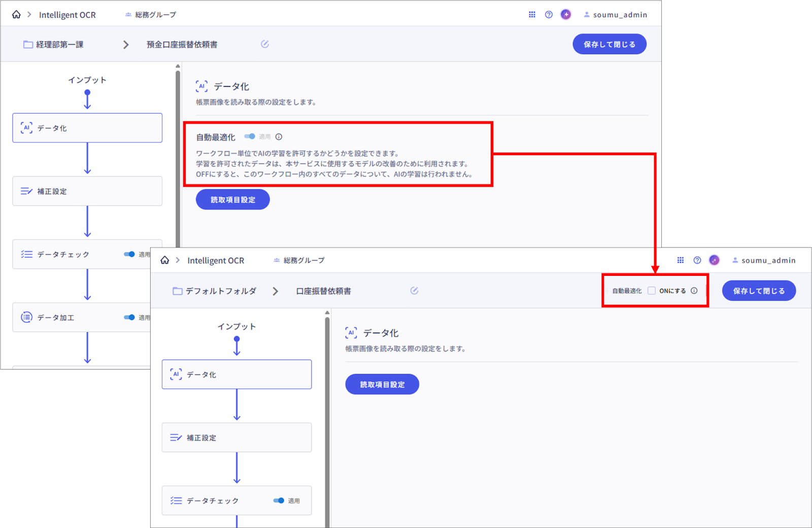Viewport: 812px width, 528px height.
Task: Click 保存して閉じる button in lower window
Action: pos(759,291)
